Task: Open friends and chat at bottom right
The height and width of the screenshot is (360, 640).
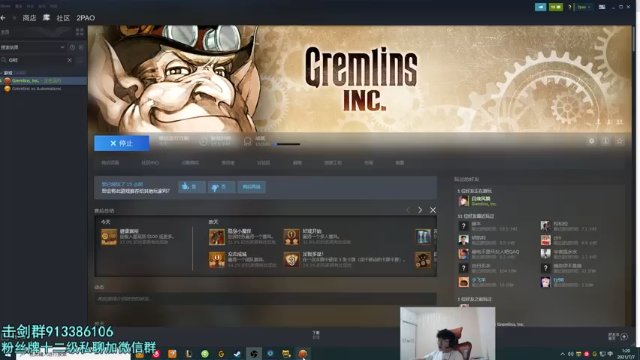Action: click(613, 336)
